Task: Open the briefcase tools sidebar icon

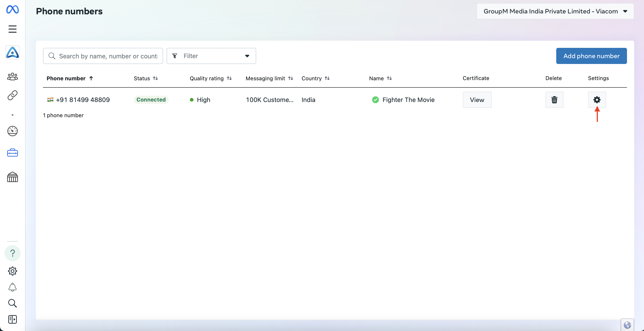Action: [13, 153]
